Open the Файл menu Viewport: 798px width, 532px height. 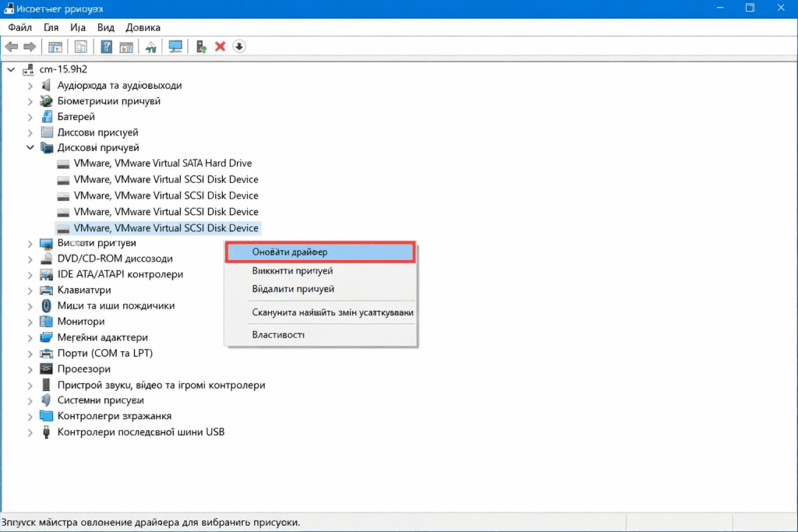click(19, 27)
